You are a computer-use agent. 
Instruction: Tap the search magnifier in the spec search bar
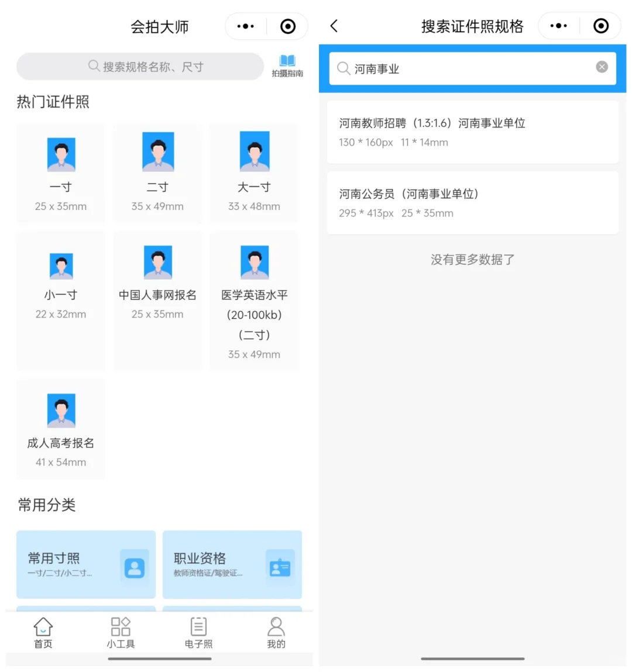344,68
